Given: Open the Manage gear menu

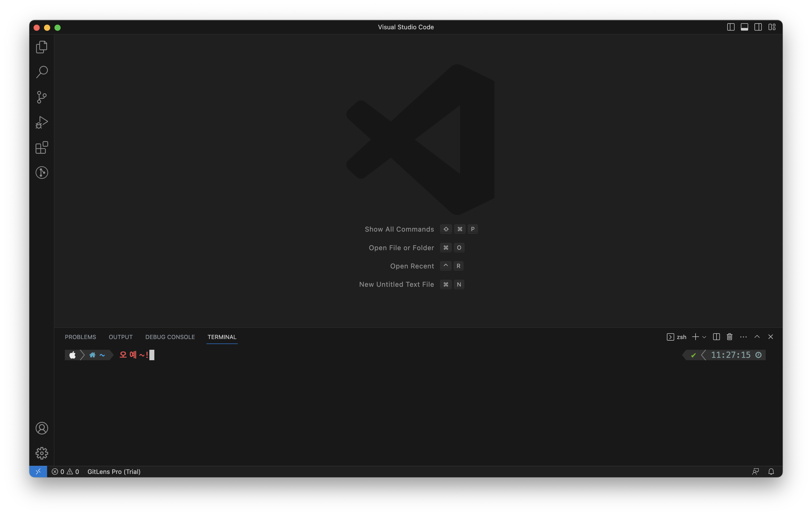Looking at the screenshot, I should pos(42,453).
